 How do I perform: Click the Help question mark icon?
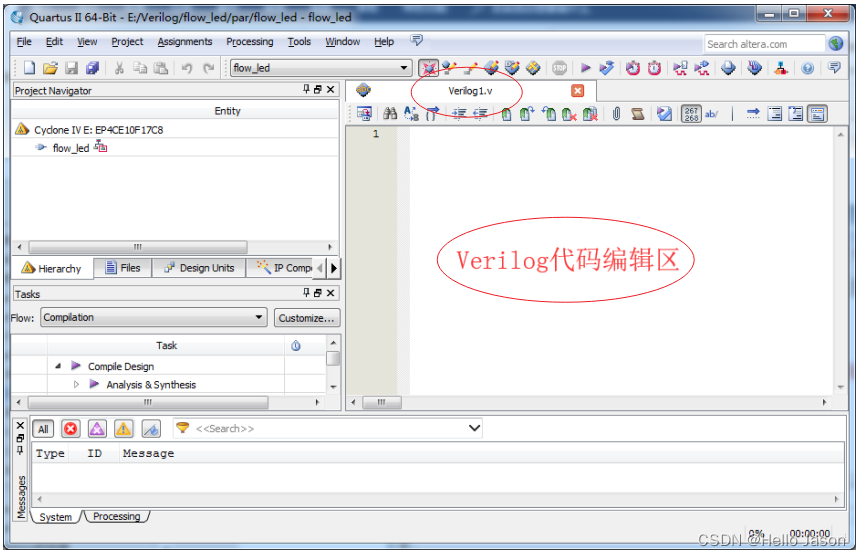pos(807,68)
